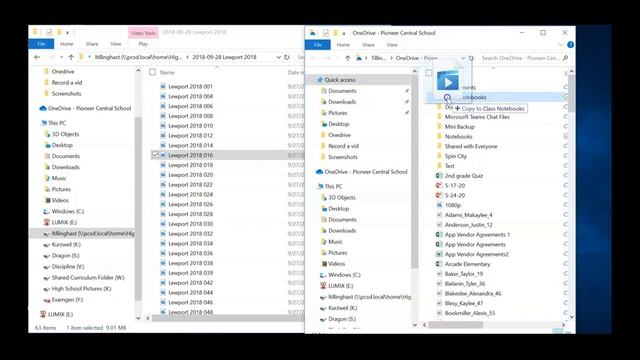Open Examgen (Y:) drive in left window

click(x=67, y=300)
